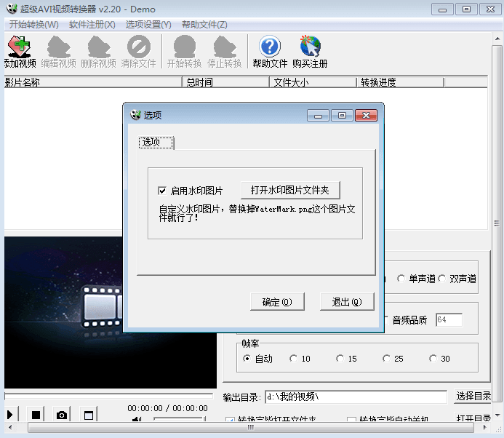504x438 pixels.
Task: Confirm with the 确定(O) button
Action: click(277, 302)
